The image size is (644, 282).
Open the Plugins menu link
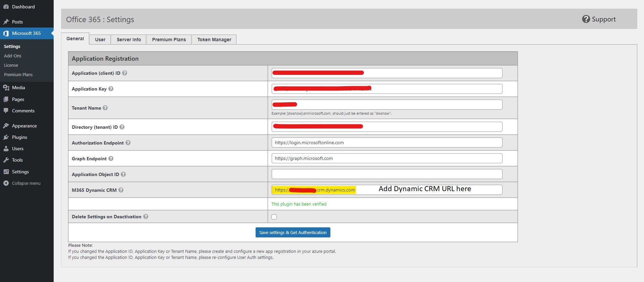click(x=19, y=137)
